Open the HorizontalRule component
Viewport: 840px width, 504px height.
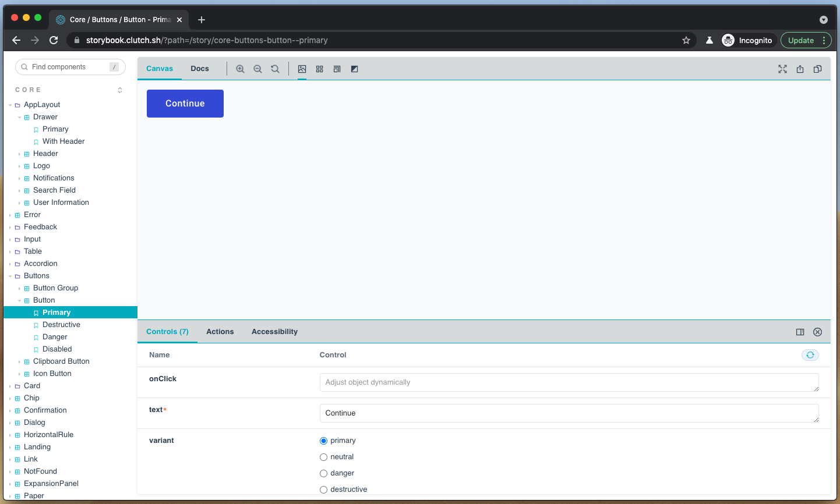(x=48, y=435)
